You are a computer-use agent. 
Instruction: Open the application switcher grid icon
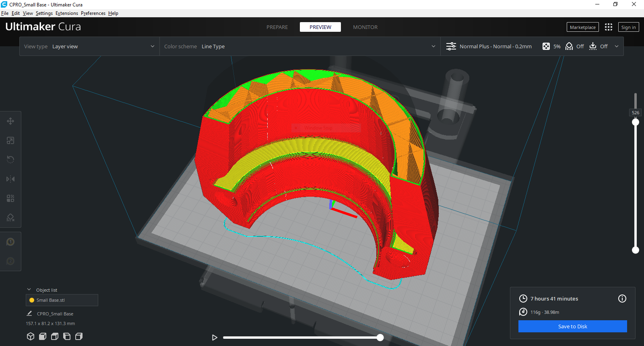609,27
